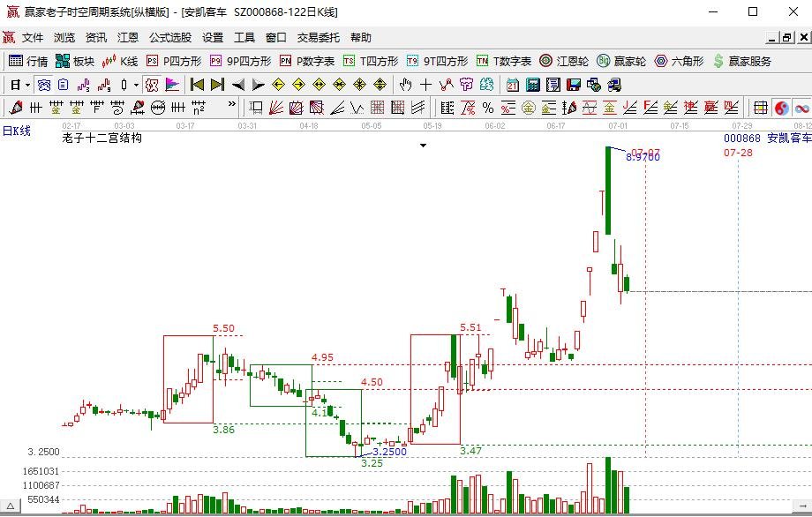Select the percent % tool
This screenshot has width=812, height=517.
pos(488,108)
